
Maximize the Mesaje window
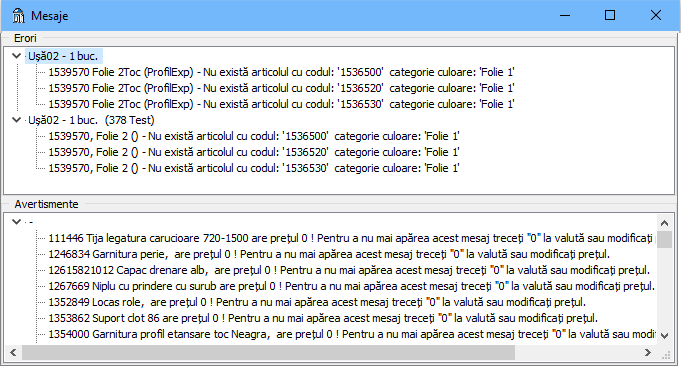point(610,16)
